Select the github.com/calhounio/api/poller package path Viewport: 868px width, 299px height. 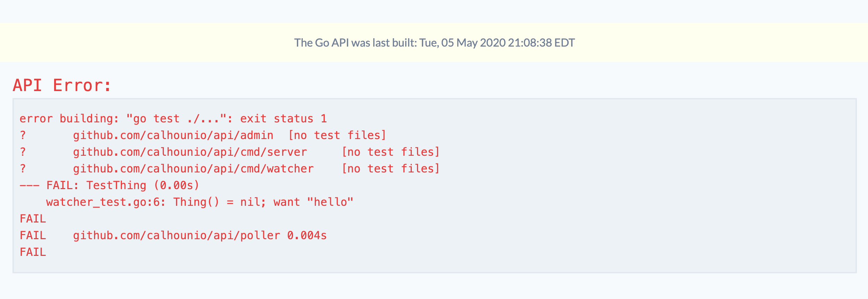(x=176, y=236)
